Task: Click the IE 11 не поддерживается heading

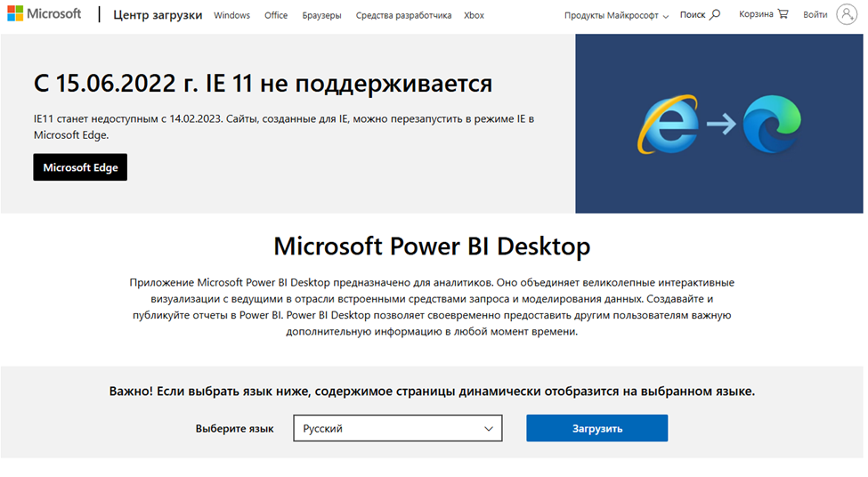Action: 263,84
